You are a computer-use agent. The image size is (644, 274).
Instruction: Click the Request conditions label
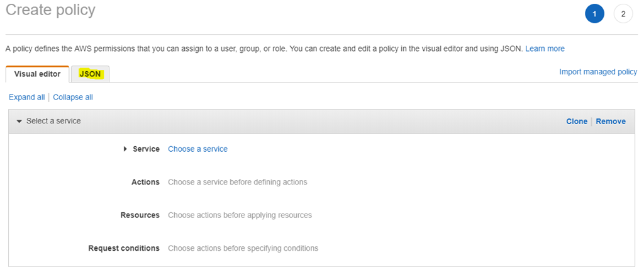coord(124,248)
